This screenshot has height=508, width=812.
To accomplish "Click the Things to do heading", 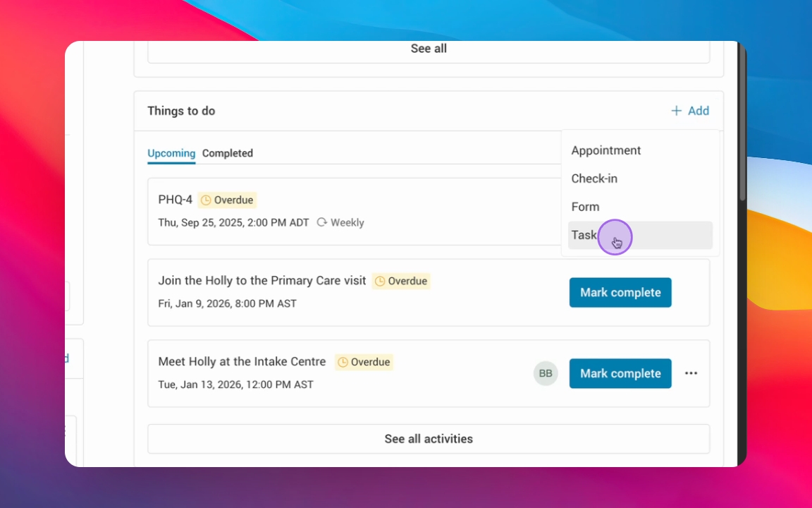I will pos(181,111).
